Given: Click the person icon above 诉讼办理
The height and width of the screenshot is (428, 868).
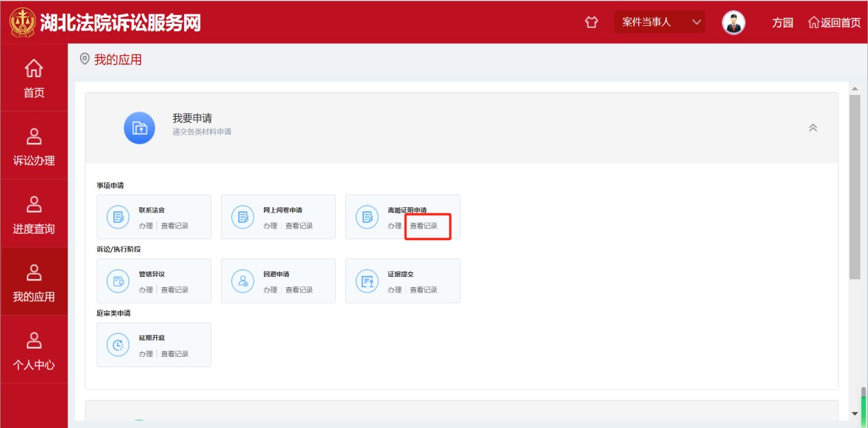Looking at the screenshot, I should point(34,136).
